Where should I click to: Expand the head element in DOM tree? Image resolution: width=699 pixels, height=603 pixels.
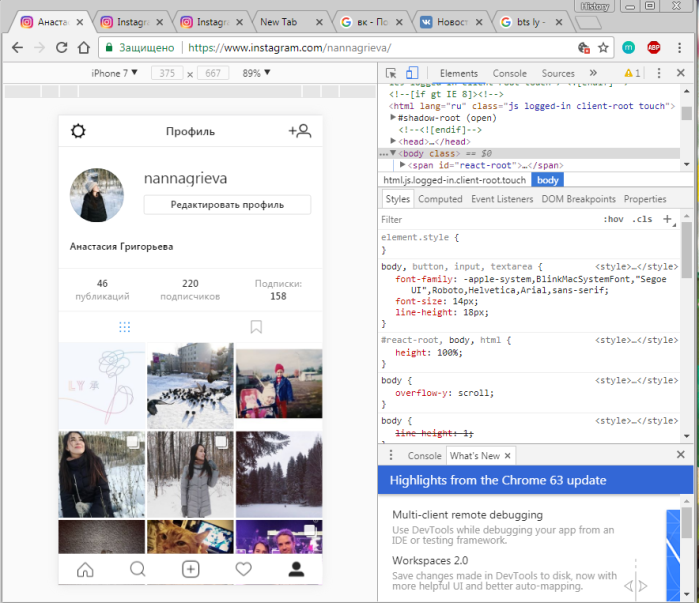393,141
